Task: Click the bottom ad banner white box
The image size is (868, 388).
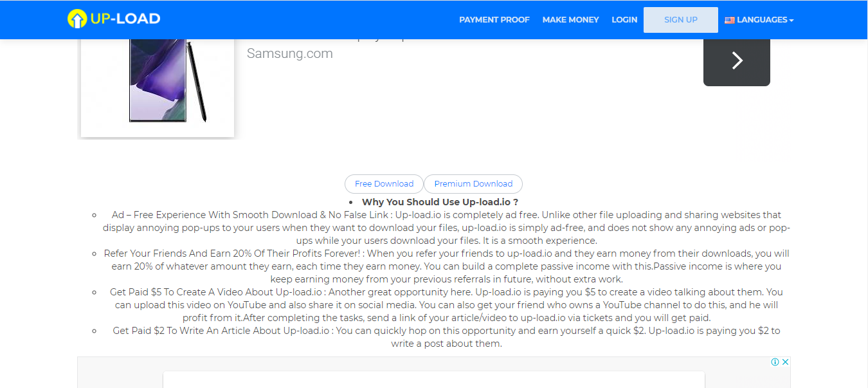Action: (434, 379)
